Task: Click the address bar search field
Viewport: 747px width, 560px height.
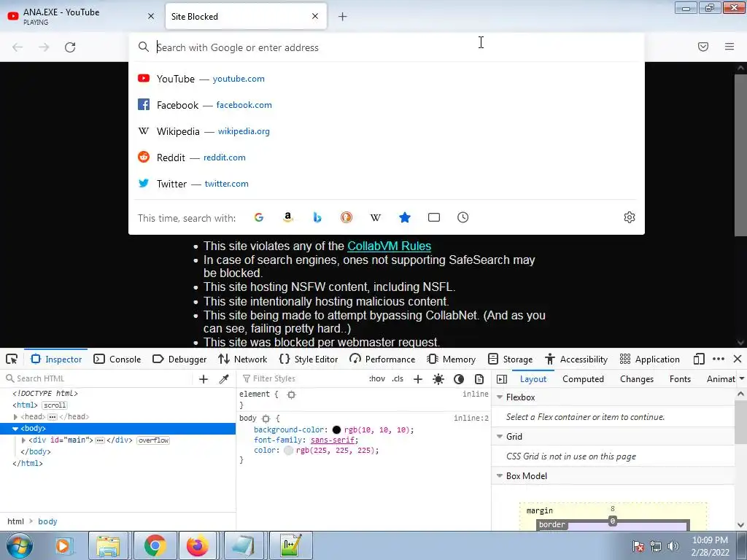Action: coord(387,47)
